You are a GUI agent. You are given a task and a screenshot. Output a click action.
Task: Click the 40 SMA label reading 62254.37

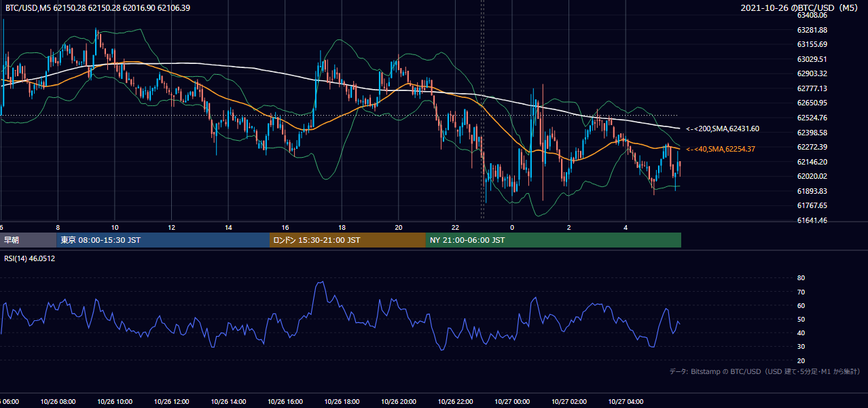[x=722, y=149]
